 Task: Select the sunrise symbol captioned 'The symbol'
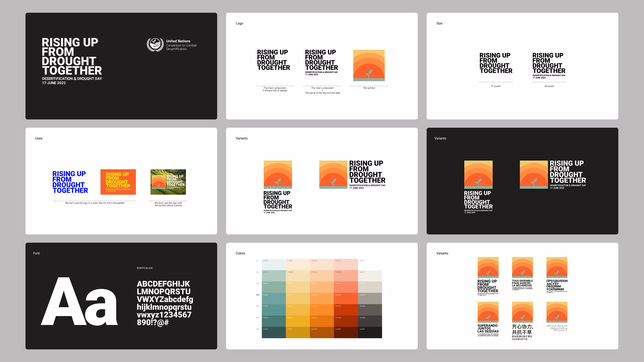pyautogui.click(x=369, y=66)
